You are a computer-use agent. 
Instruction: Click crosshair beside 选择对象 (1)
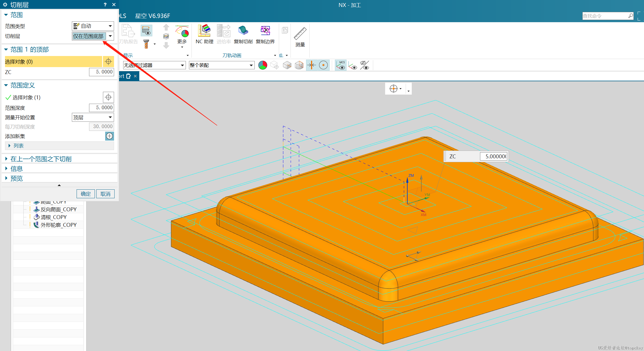(108, 97)
